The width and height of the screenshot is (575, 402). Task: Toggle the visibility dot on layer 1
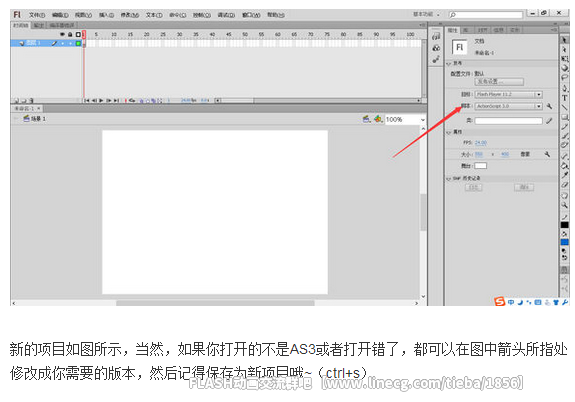63,43
